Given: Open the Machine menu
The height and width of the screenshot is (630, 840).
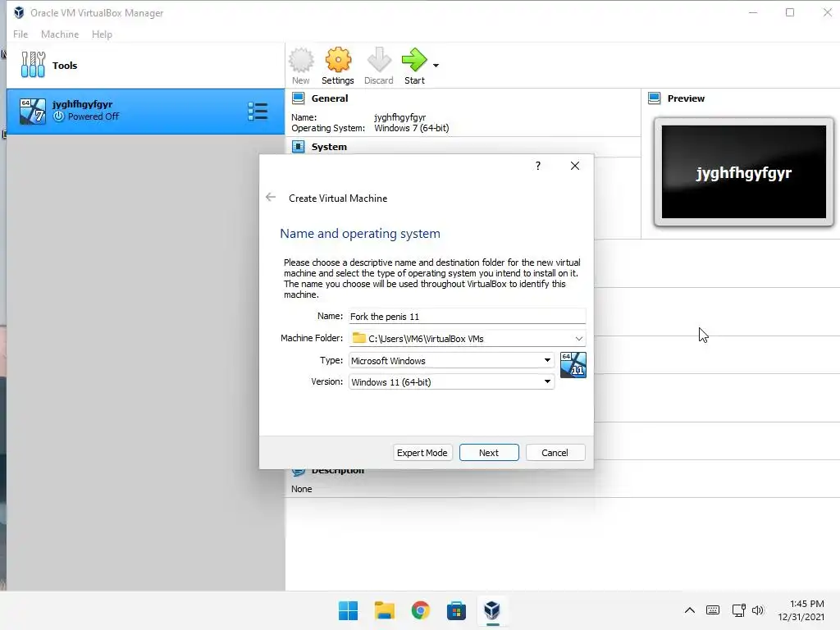Looking at the screenshot, I should coord(60,34).
